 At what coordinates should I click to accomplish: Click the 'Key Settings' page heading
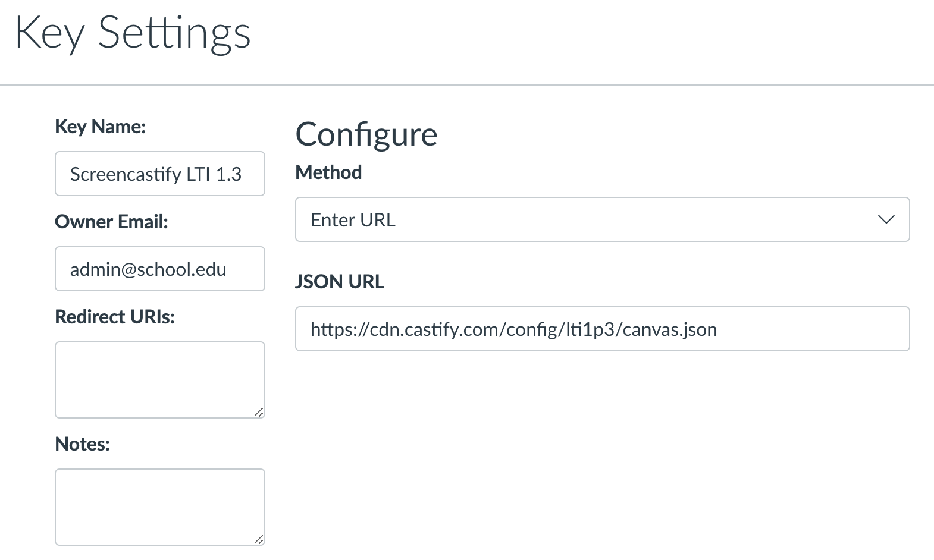tap(133, 33)
